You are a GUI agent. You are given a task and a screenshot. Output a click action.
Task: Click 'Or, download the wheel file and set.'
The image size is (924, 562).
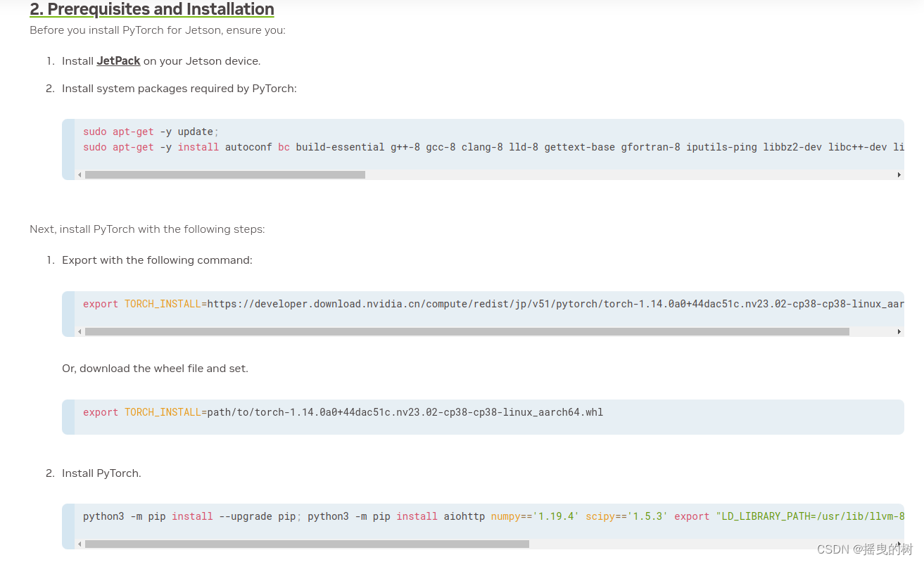pyautogui.click(x=155, y=369)
